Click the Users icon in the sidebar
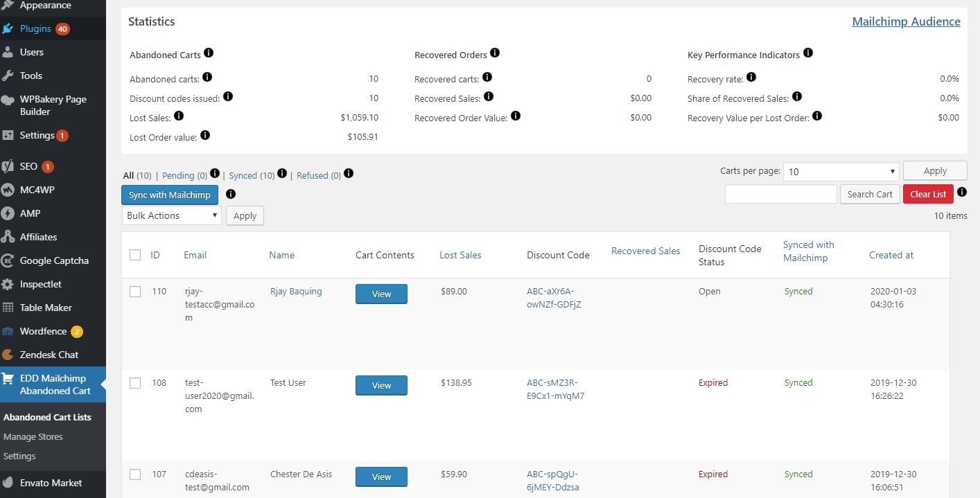 click(x=8, y=53)
